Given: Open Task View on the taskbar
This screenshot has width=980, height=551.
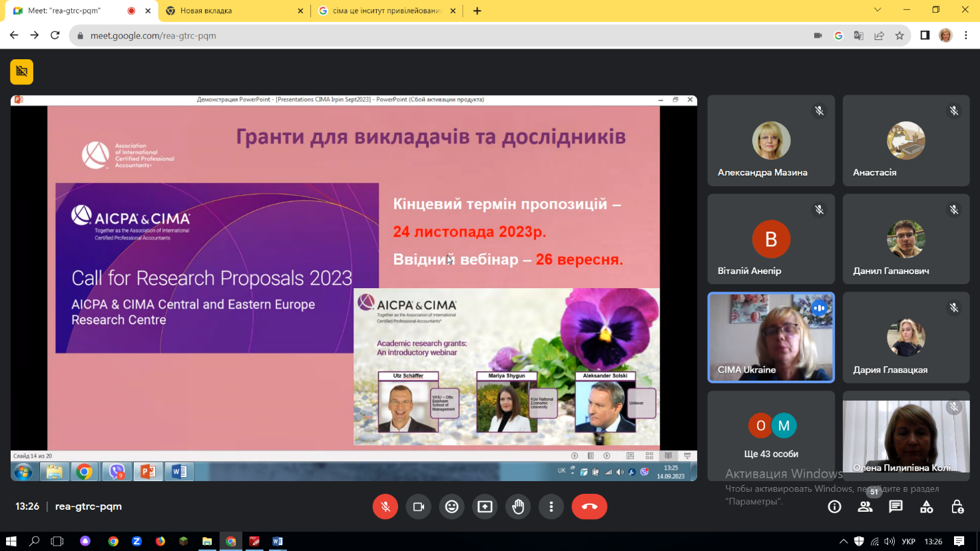Looking at the screenshot, I should [57, 541].
